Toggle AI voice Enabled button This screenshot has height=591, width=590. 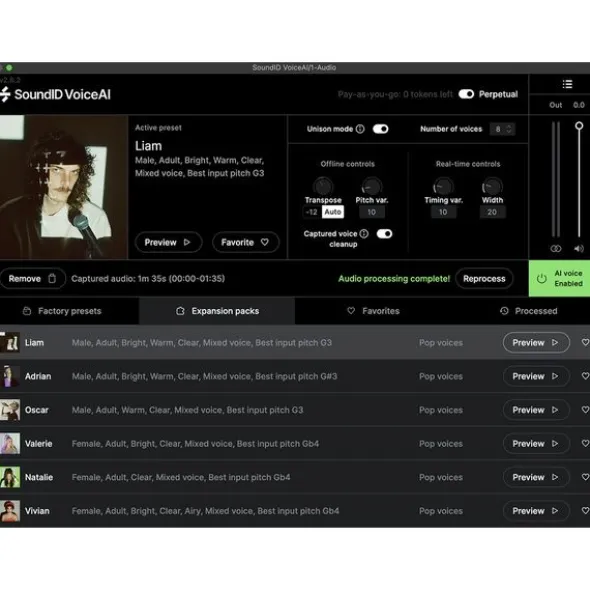[559, 278]
